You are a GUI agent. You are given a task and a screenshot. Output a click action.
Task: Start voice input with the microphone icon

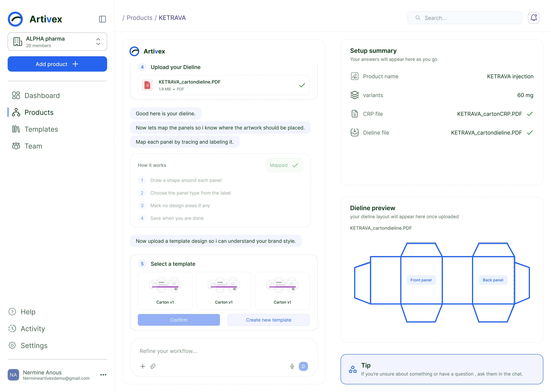tap(292, 366)
